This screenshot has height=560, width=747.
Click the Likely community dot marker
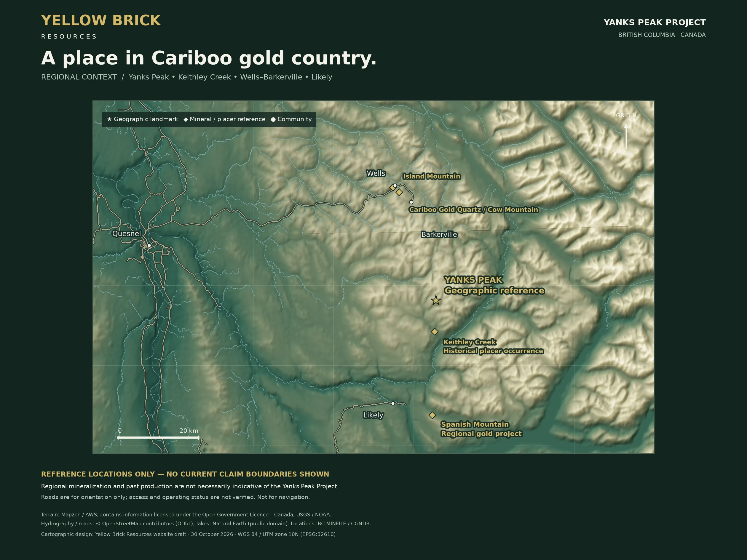[x=393, y=403]
